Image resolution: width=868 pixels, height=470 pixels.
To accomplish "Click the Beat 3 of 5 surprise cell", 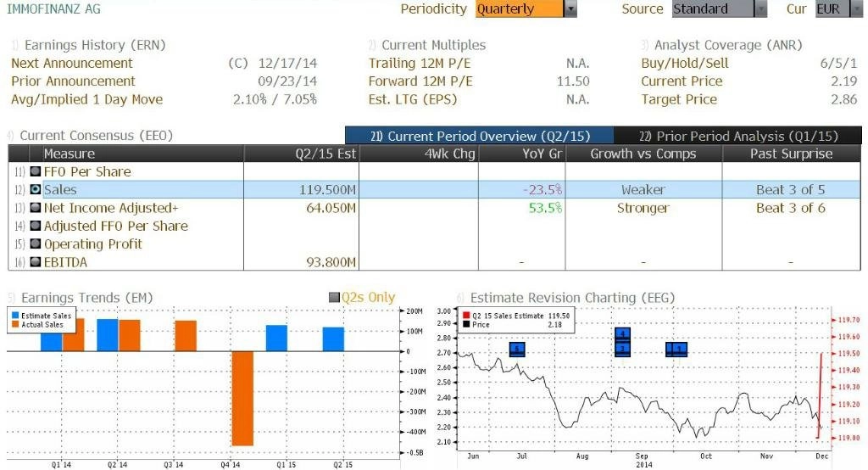I will click(791, 189).
